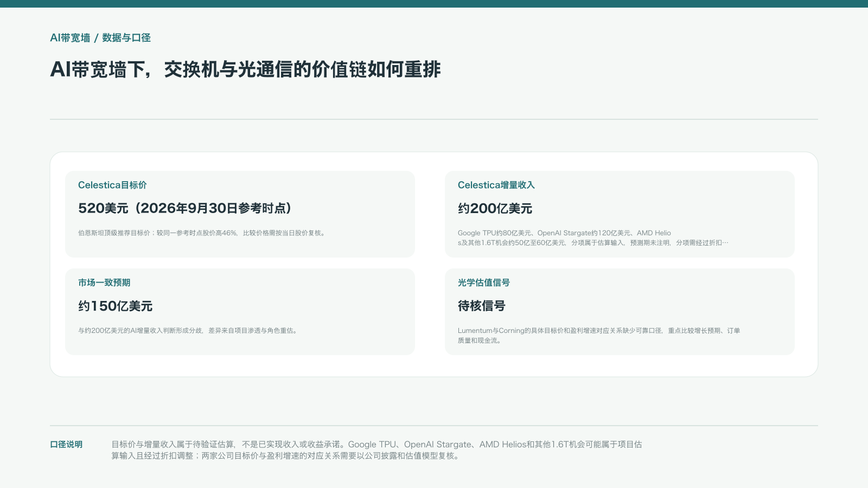Viewport: 868px width, 488px height.
Task: Click the "Celestica目标价" card label
Action: [x=112, y=185]
